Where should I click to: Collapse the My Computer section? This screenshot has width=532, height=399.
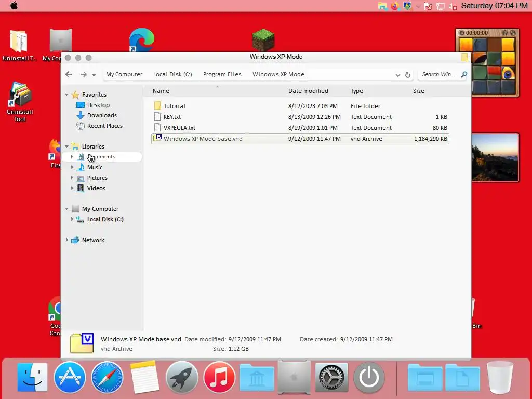[67, 209]
